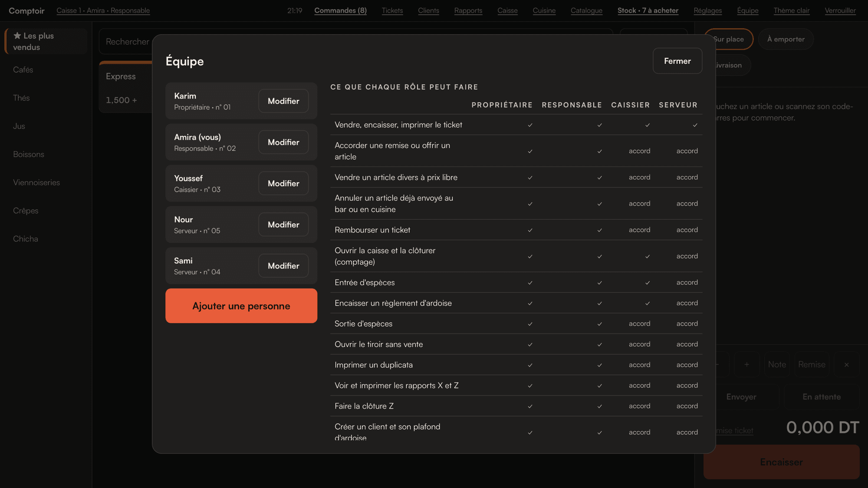The height and width of the screenshot is (488, 868).
Task: Open the Tickets menu item
Action: [x=392, y=10]
